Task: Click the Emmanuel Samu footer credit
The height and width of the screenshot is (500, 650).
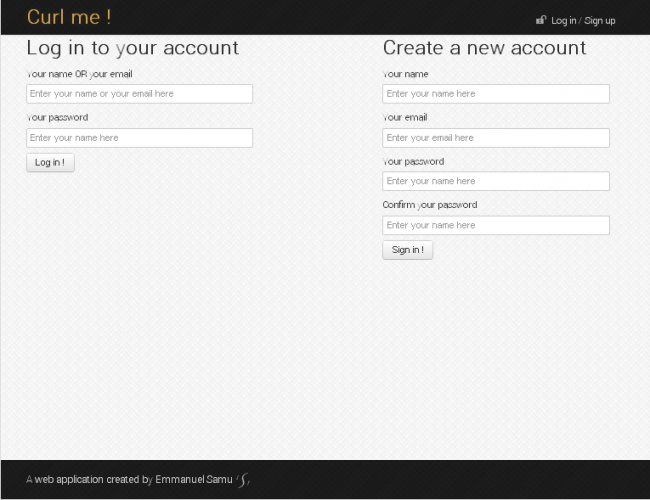Action: [194, 480]
